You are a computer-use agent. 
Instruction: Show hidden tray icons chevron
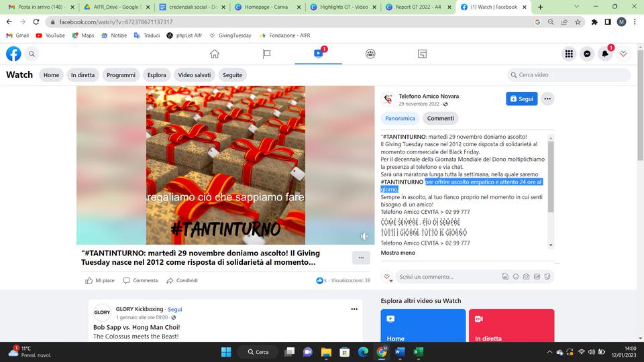pos(549,352)
